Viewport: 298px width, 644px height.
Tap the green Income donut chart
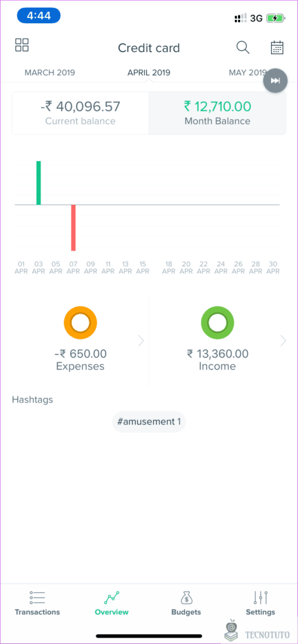(218, 323)
